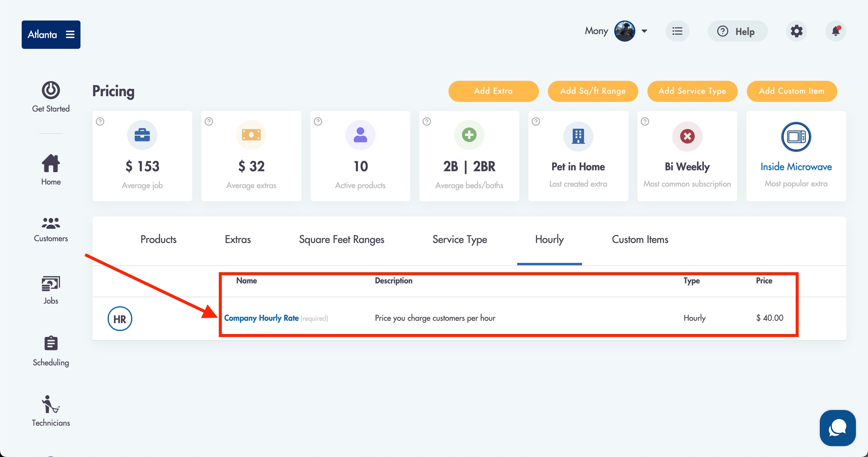Image resolution: width=868 pixels, height=457 pixels.
Task: Select the Hourly tab
Action: [549, 239]
